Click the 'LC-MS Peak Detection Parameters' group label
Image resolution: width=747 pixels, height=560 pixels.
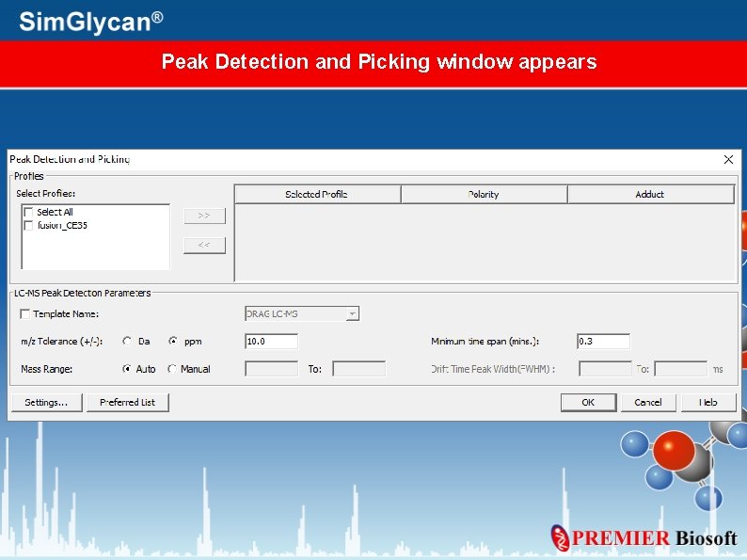pyautogui.click(x=83, y=293)
